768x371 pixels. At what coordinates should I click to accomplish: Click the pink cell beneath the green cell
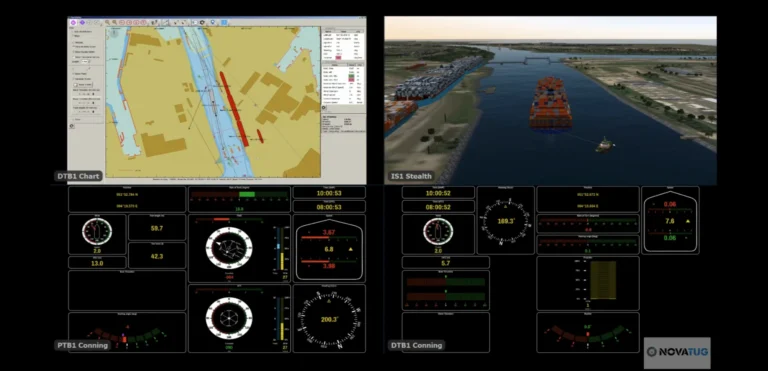[351, 80]
